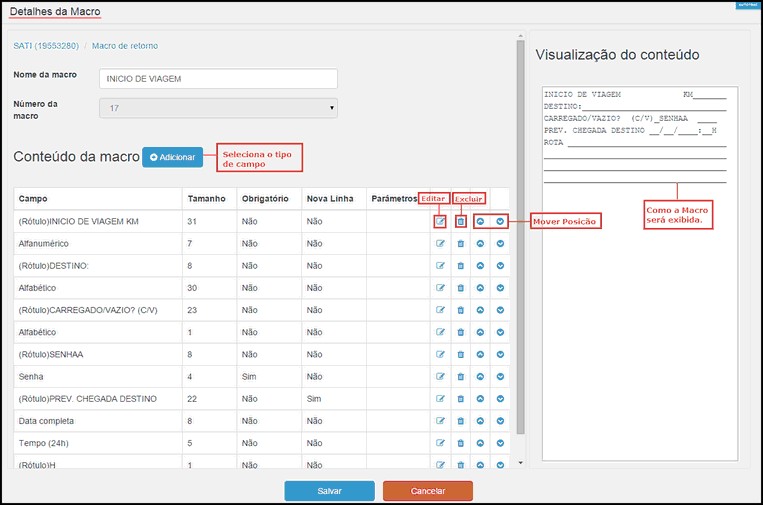
Task: Edit the Tempo (24h) row
Action: tap(440, 443)
